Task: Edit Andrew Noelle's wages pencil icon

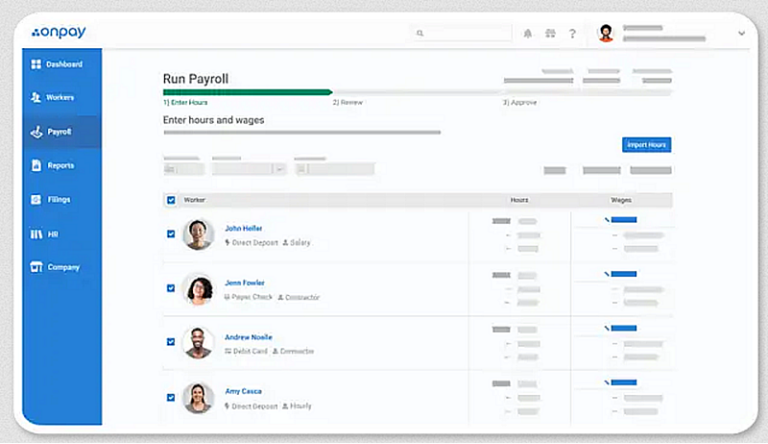Action: click(x=607, y=328)
